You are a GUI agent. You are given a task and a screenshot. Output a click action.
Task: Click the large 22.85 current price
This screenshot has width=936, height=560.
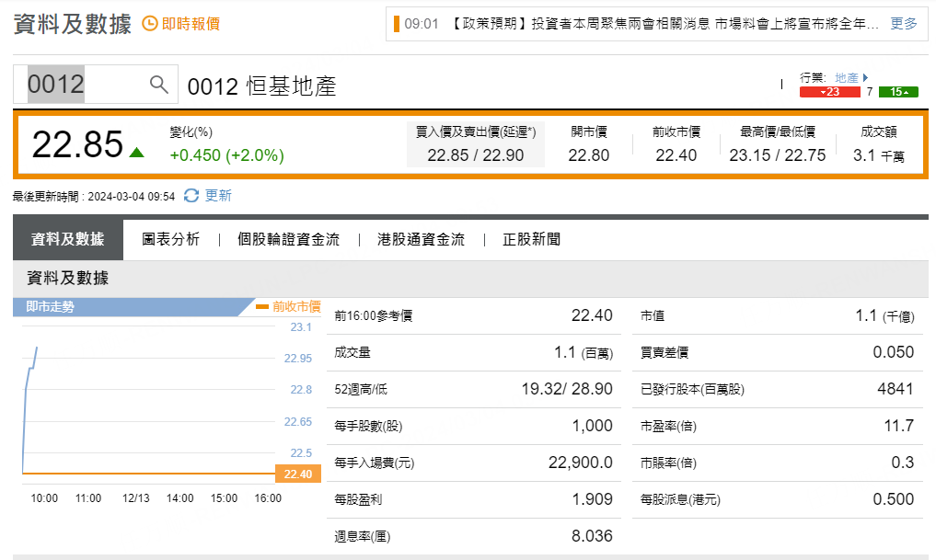pos(77,144)
